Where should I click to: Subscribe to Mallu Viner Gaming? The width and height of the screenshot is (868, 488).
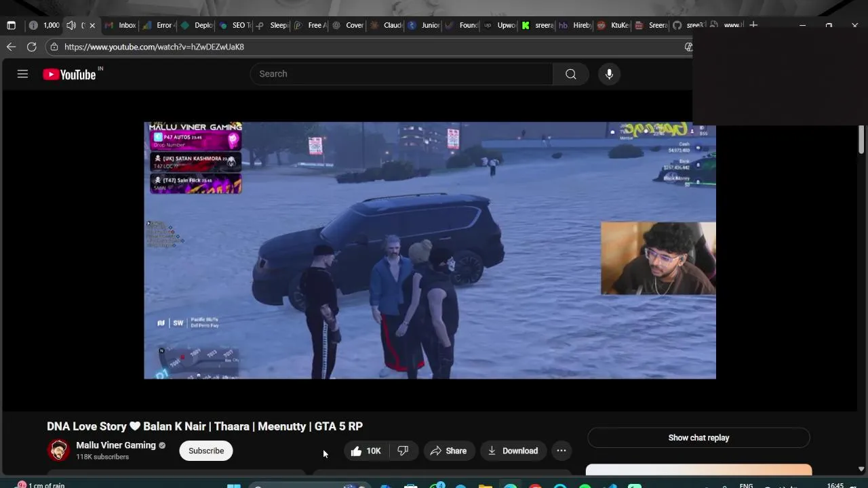(206, 451)
